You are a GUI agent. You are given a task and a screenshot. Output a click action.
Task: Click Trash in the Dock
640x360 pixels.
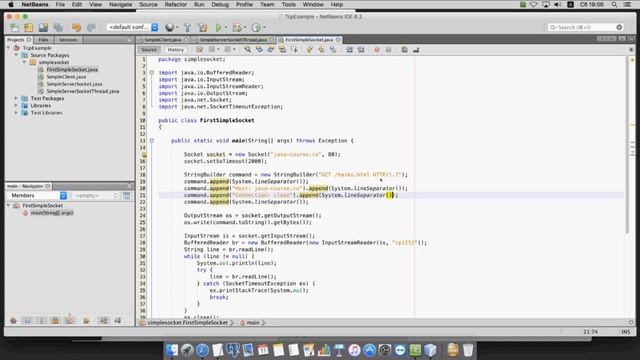coord(468,350)
